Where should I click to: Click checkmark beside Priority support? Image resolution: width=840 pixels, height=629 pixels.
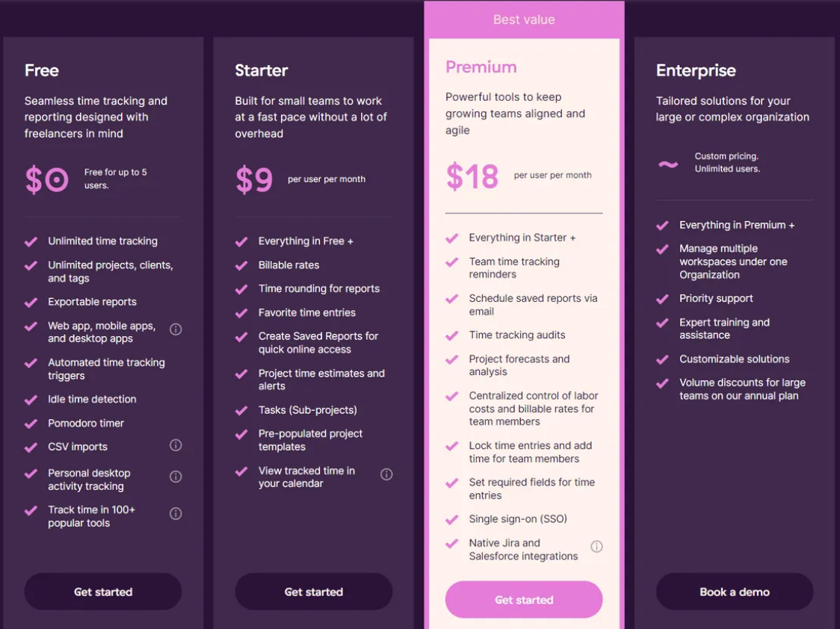pyautogui.click(x=663, y=299)
